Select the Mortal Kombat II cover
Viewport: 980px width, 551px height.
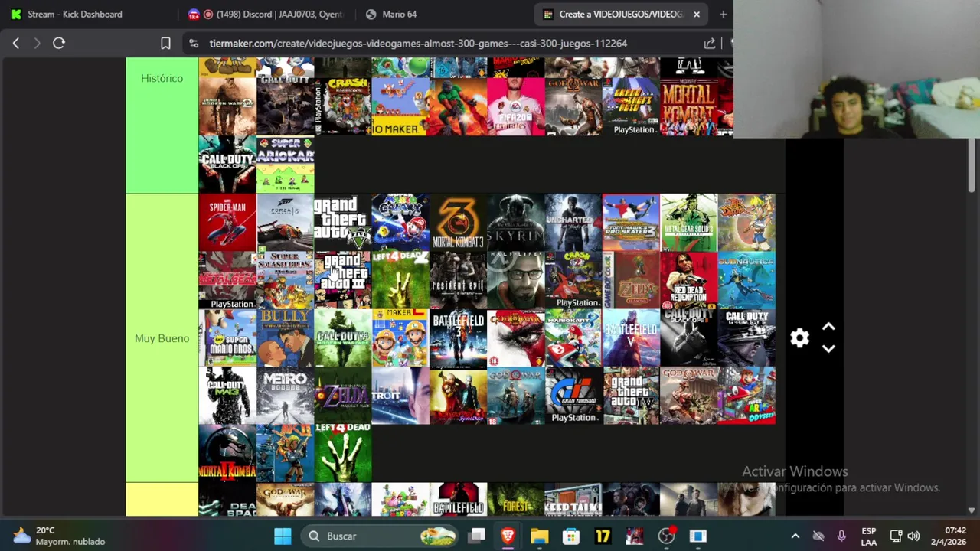coord(227,453)
